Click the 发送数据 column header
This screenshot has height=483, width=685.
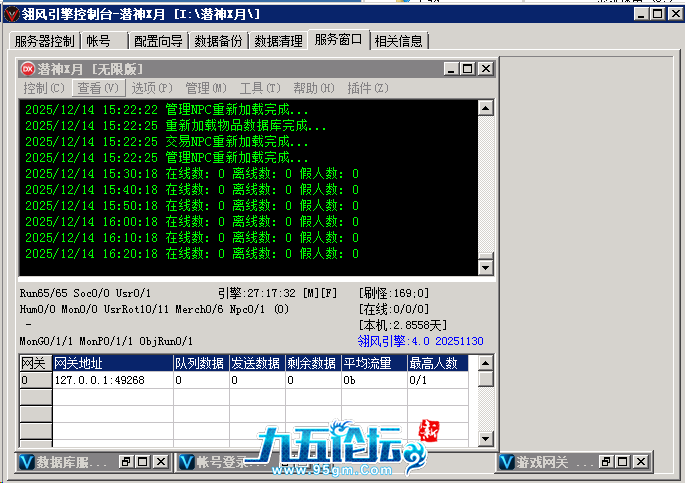coord(257,363)
